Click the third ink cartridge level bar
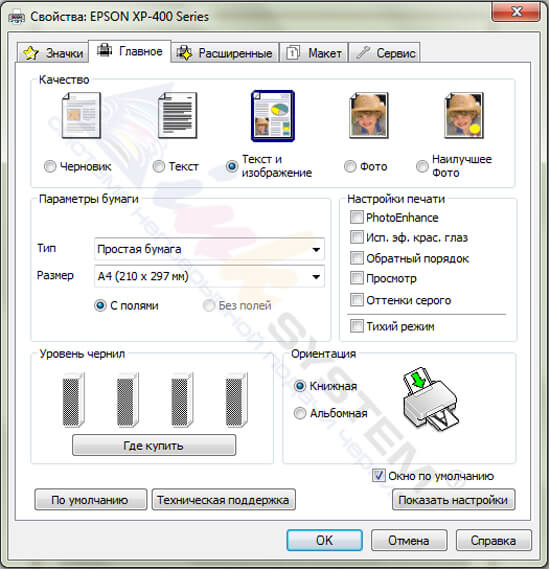Viewport: 550px width, 570px height. click(182, 399)
